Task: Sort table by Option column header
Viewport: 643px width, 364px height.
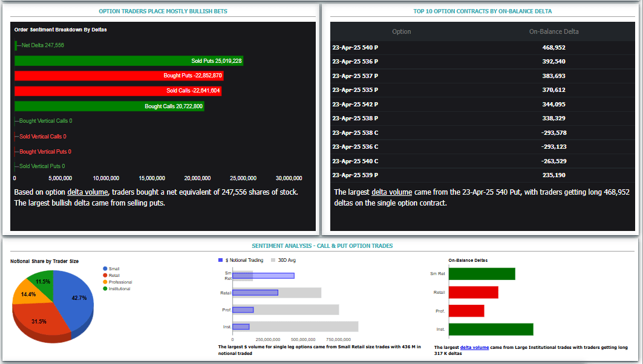Action: 401,31
